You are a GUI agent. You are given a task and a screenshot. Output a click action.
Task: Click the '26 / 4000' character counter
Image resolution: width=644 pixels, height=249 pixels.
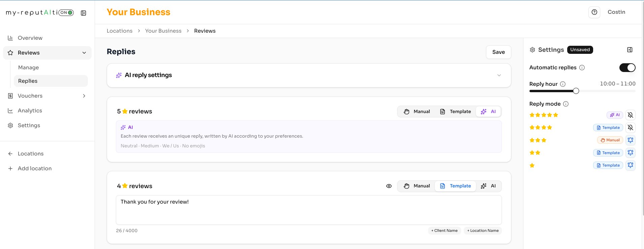coord(127,231)
